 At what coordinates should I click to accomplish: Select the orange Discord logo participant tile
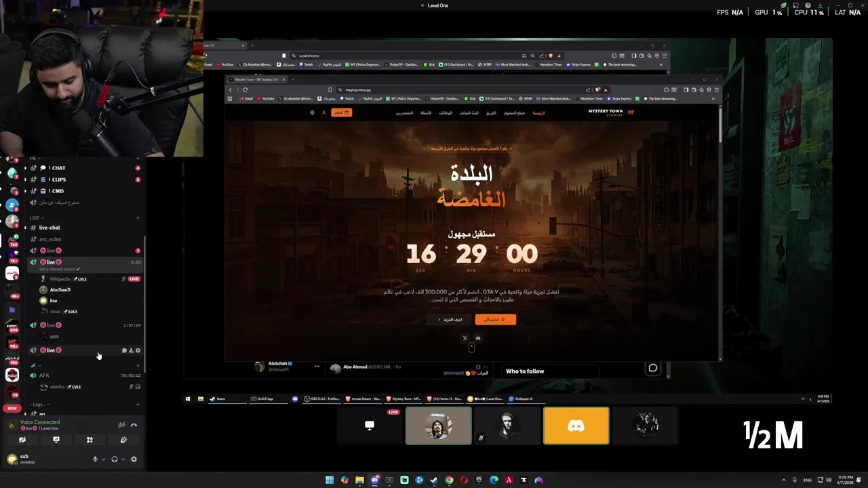click(576, 426)
